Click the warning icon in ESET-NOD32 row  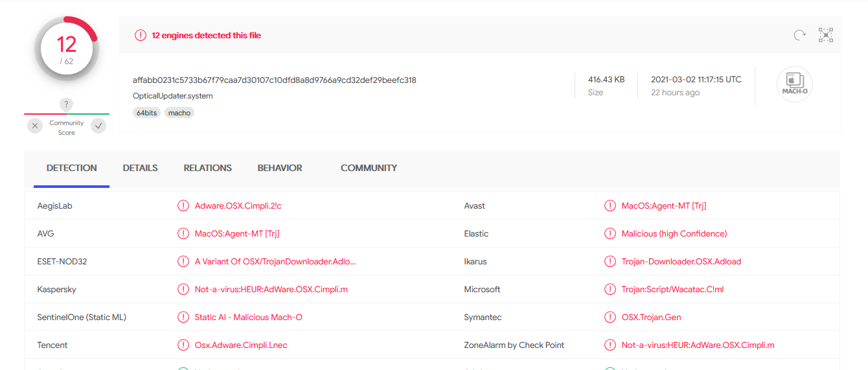click(x=183, y=262)
